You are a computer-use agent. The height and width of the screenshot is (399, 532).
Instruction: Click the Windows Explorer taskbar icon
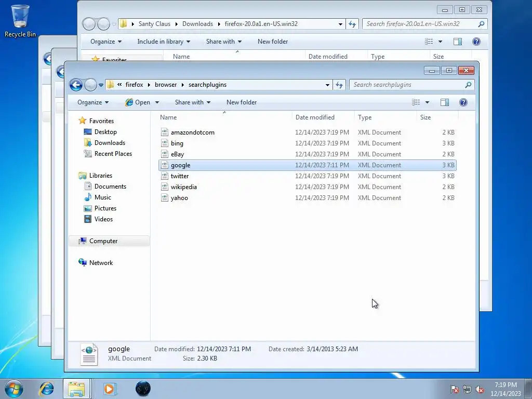[77, 389]
